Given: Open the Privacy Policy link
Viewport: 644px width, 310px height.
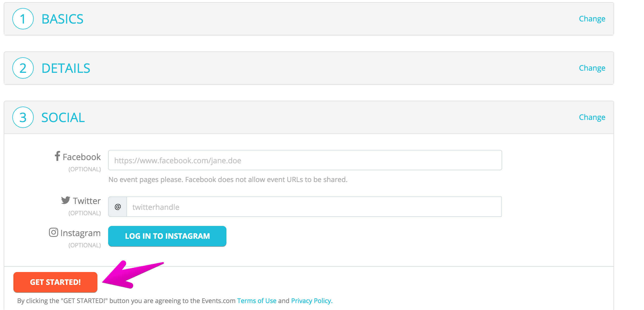Looking at the screenshot, I should pos(312,301).
